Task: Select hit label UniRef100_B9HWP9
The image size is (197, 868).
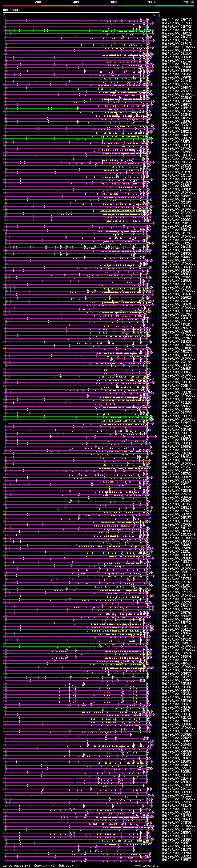Action: [177, 71]
